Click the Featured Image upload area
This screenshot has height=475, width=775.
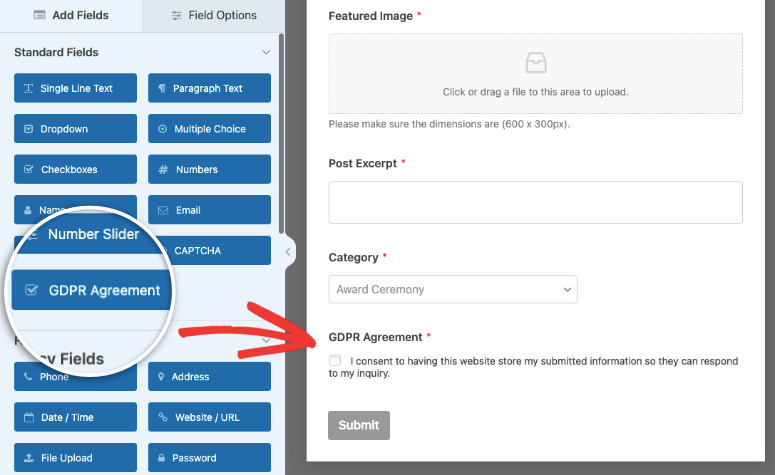tap(535, 74)
